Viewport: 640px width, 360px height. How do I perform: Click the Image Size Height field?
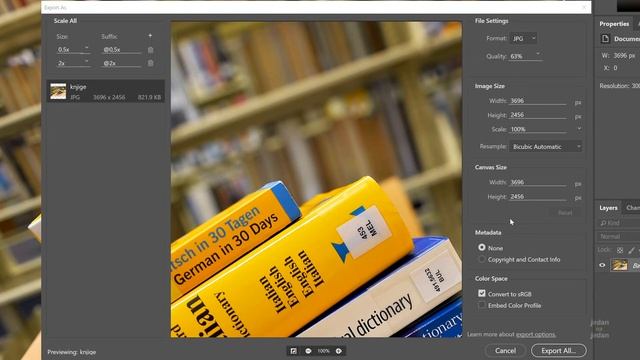pyautogui.click(x=538, y=115)
